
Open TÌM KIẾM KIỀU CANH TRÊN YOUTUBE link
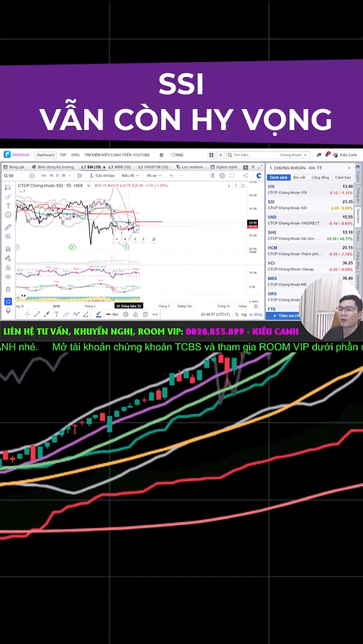[x=117, y=155]
